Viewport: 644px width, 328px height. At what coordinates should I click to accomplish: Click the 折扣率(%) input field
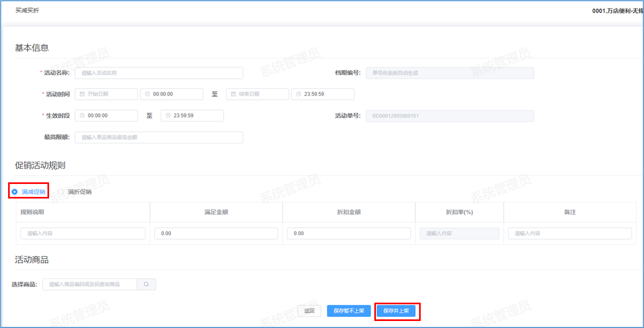tap(459, 234)
